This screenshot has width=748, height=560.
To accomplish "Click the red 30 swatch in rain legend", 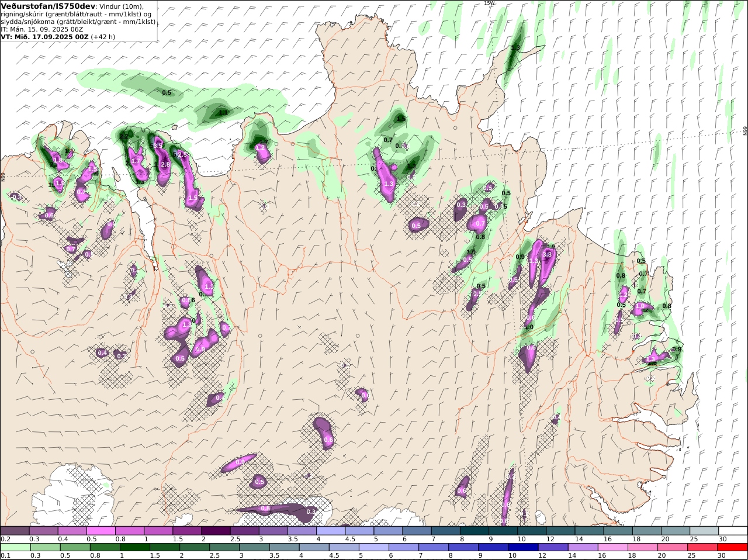I will pos(733,547).
